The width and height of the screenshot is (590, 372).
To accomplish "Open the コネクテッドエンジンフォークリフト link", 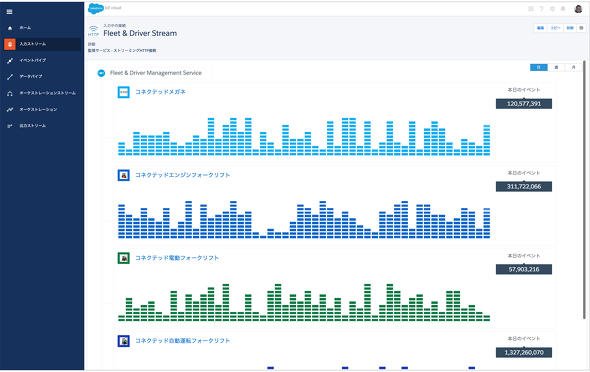I will click(182, 175).
